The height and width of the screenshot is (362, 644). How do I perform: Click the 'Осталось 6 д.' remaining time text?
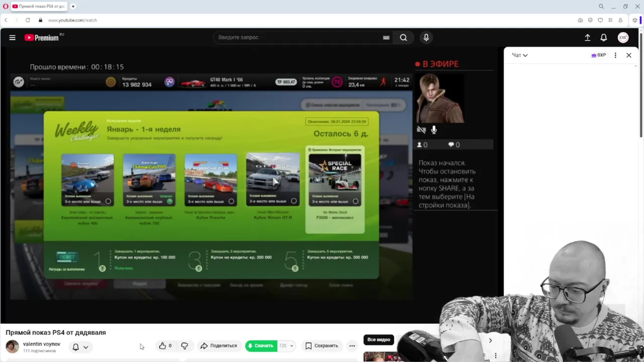(x=341, y=134)
